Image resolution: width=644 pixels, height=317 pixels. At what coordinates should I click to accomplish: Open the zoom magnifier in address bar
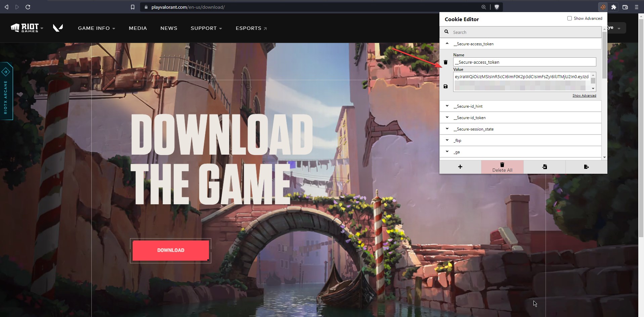click(x=483, y=7)
